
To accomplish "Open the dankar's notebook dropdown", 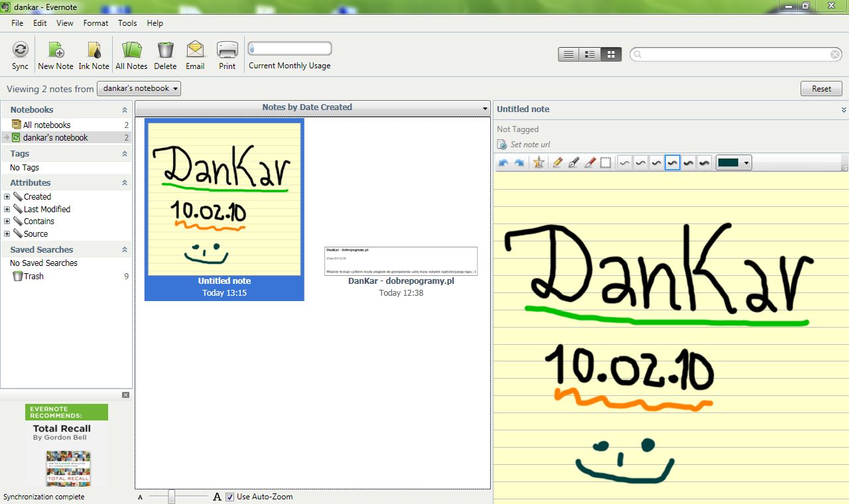I will [139, 88].
